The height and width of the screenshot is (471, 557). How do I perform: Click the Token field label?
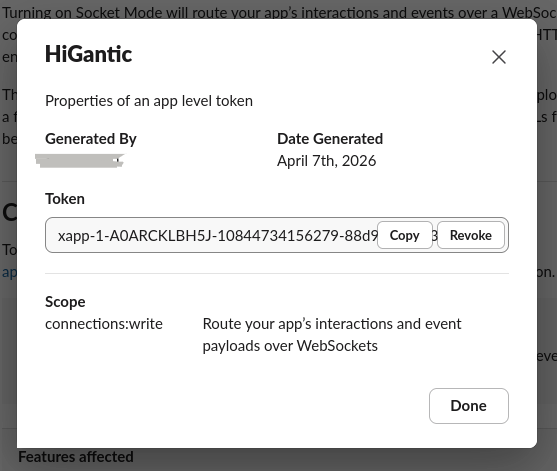pyautogui.click(x=65, y=199)
